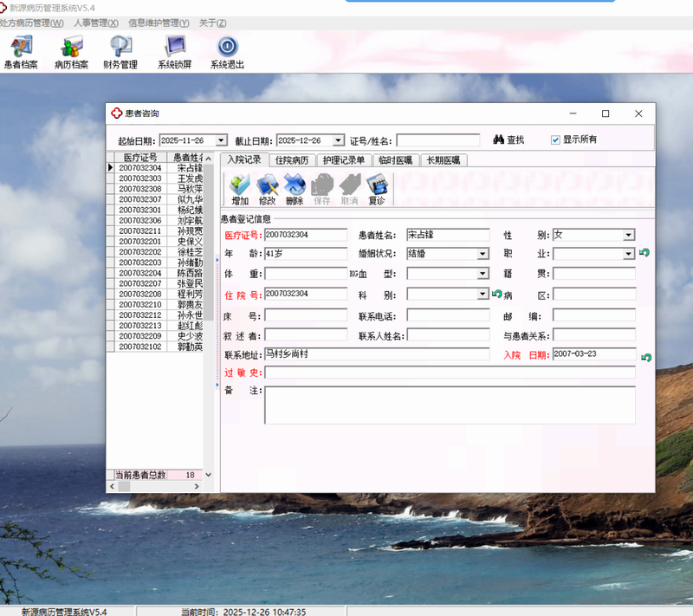693x616 pixels.
Task: Click the 查找 search button
Action: [x=509, y=139]
